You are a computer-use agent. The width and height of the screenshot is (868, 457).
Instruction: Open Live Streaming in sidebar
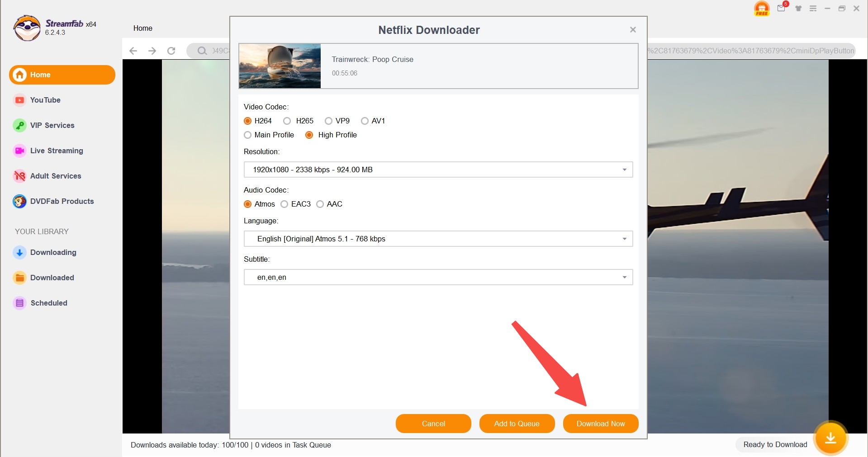pyautogui.click(x=57, y=151)
